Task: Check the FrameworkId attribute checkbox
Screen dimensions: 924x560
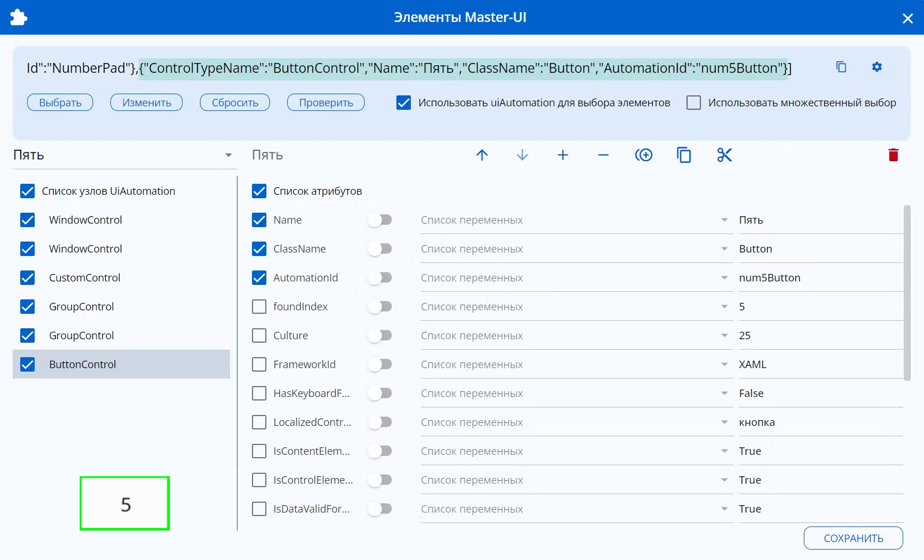Action: click(259, 365)
